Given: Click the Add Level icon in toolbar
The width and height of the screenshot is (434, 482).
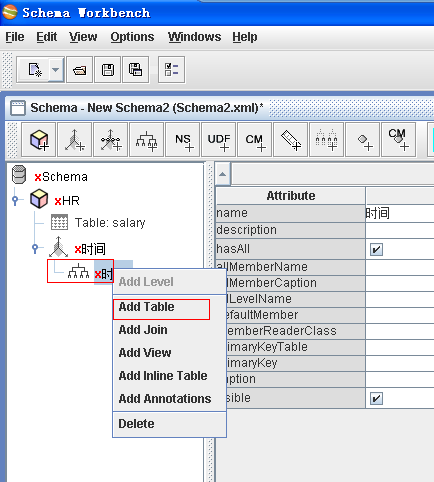Looking at the screenshot, I should (x=327, y=140).
